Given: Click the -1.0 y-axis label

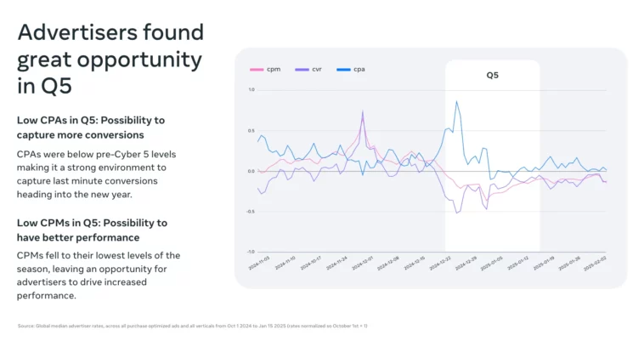Looking at the screenshot, I should point(251,252).
